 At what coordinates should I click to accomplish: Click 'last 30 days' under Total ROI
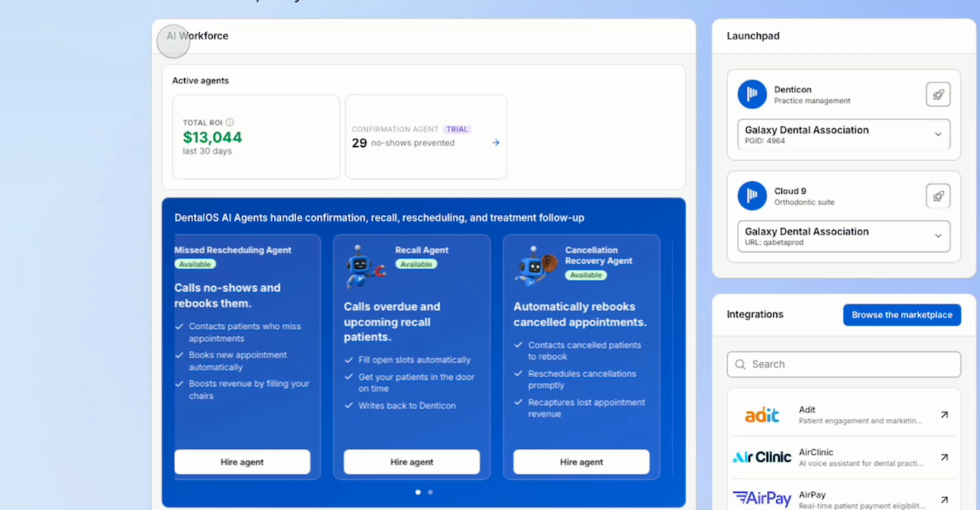point(207,151)
